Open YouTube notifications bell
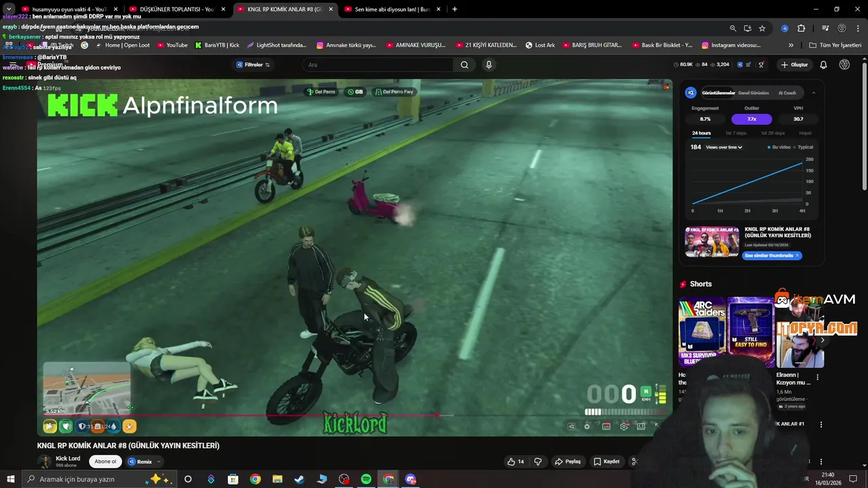 (x=823, y=64)
